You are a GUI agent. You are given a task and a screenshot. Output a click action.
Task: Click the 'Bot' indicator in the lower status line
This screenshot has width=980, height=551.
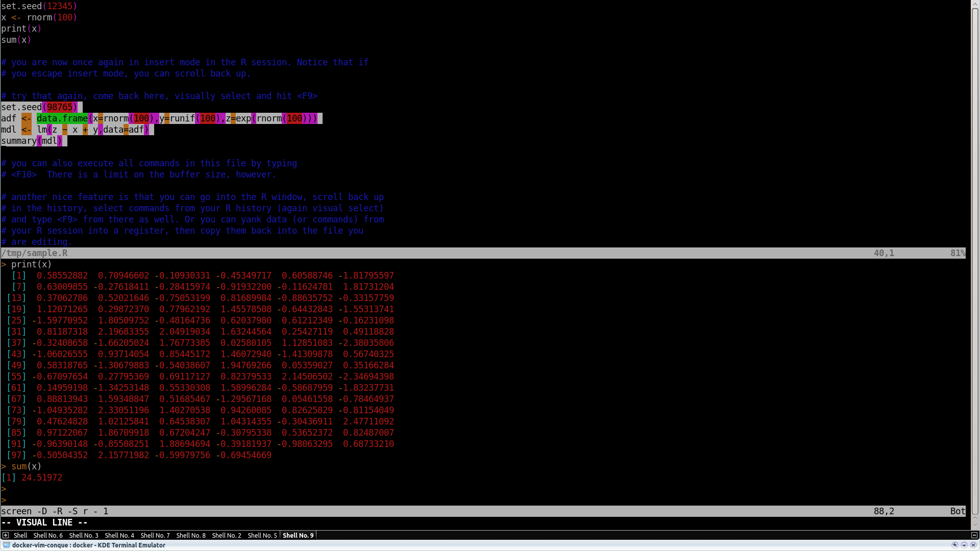[958, 511]
